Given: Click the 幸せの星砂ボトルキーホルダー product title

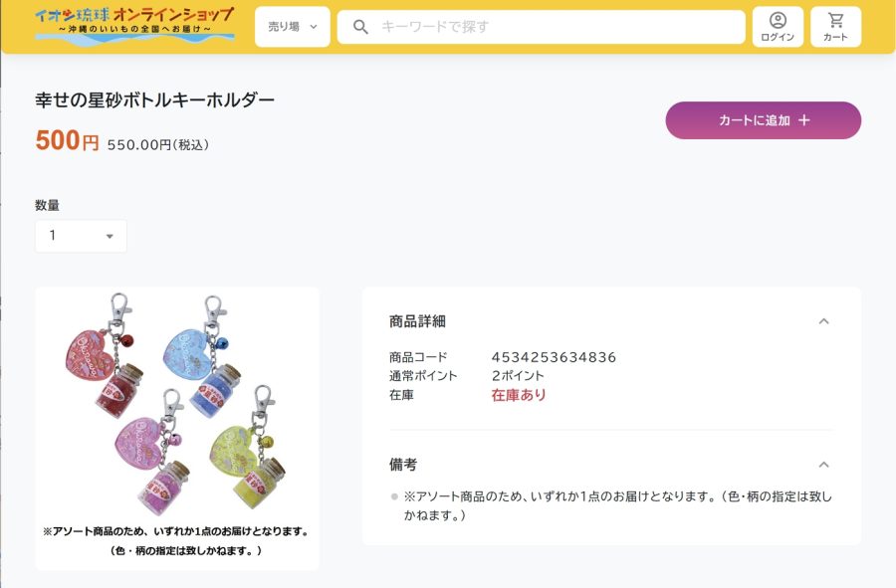Looking at the screenshot, I should click(x=154, y=99).
